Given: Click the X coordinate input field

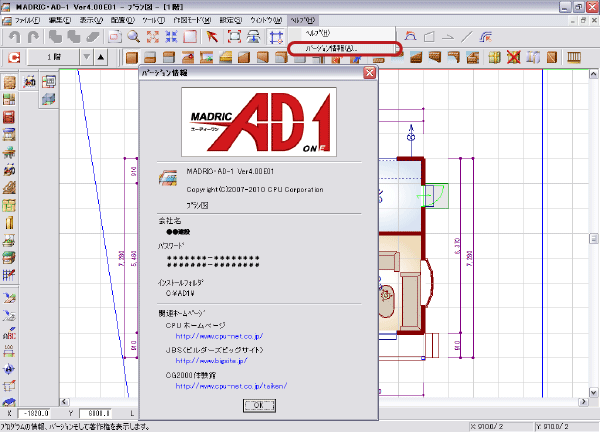Looking at the screenshot, I should (x=34, y=413).
